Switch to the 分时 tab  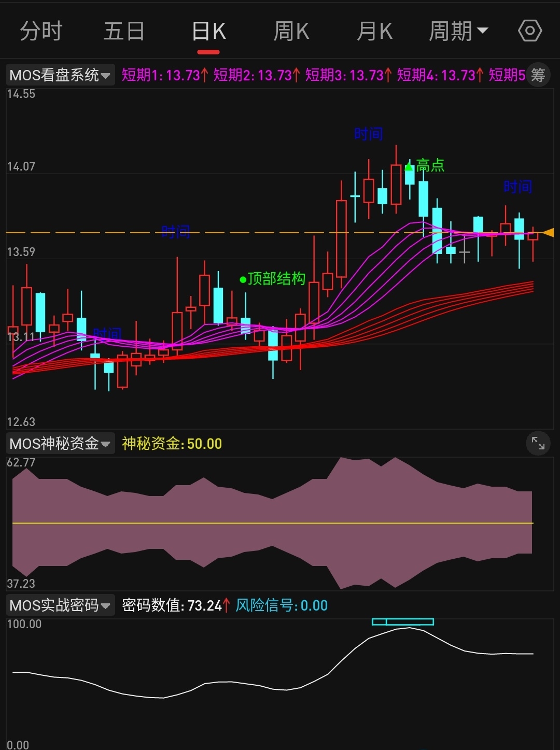[x=41, y=31]
